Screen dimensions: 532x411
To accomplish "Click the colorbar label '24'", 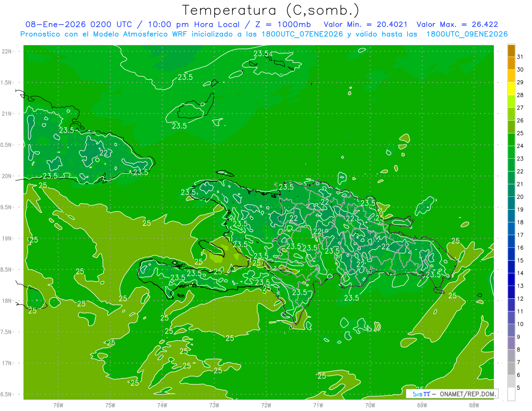I will coord(520,146).
